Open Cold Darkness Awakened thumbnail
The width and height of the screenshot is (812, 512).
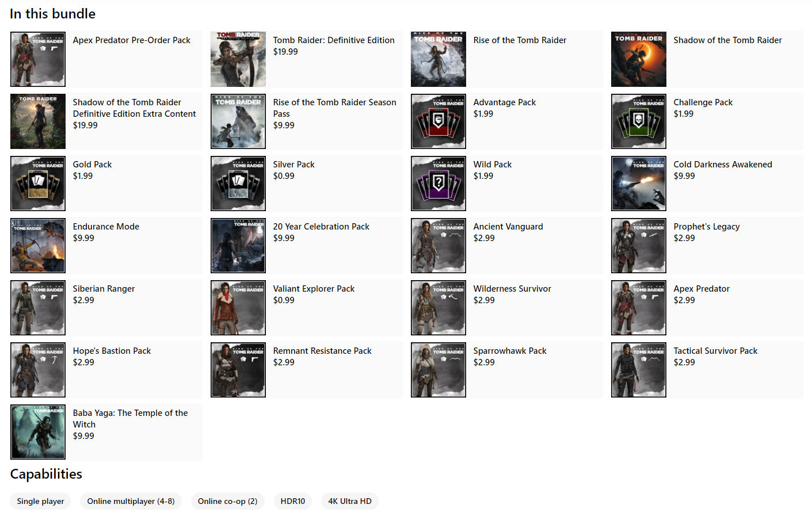[639, 184]
